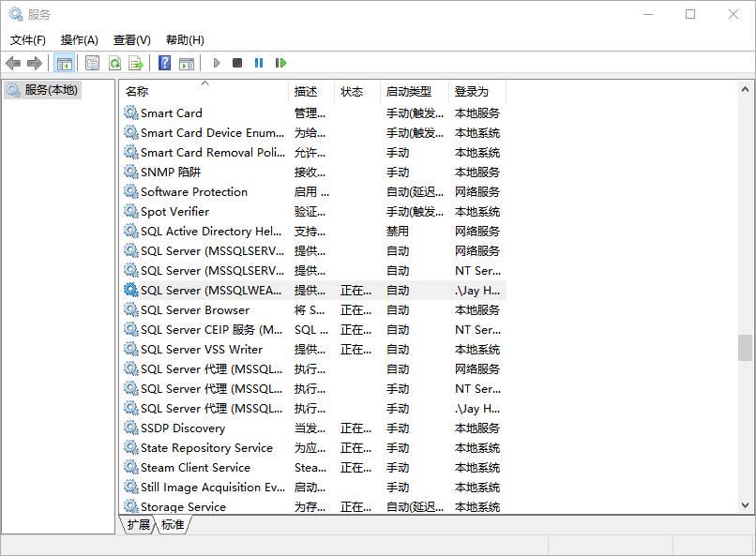
Task: Sort by the 状态 column header
Action: click(x=357, y=91)
